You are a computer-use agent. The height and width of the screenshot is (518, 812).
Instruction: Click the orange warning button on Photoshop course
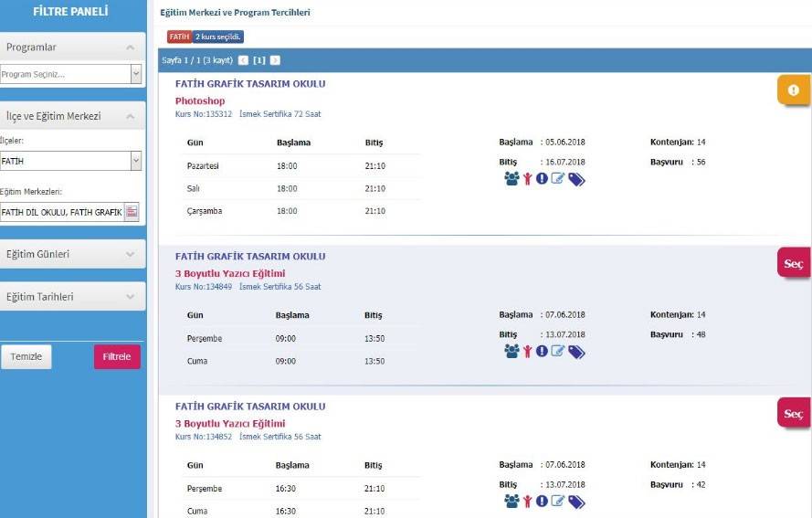point(794,90)
